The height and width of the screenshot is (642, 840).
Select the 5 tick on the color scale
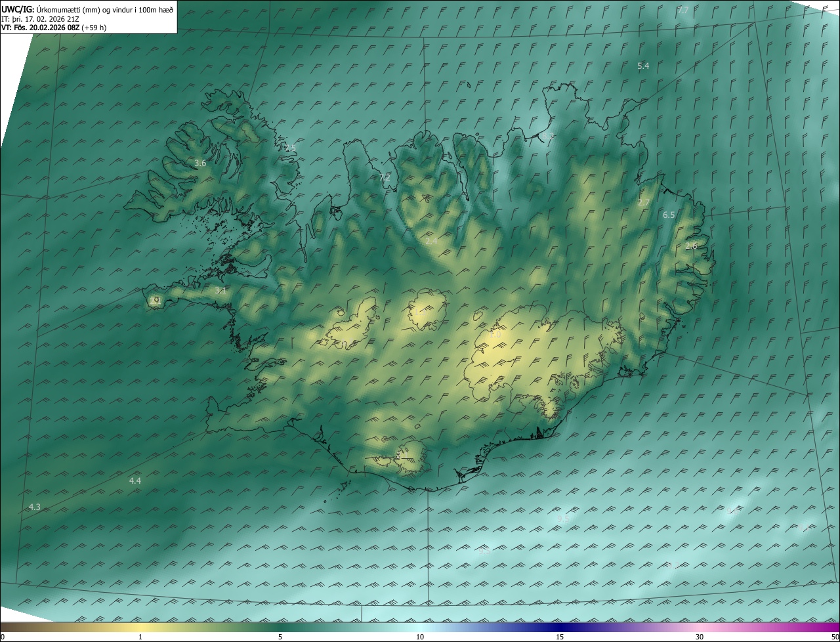click(x=280, y=637)
